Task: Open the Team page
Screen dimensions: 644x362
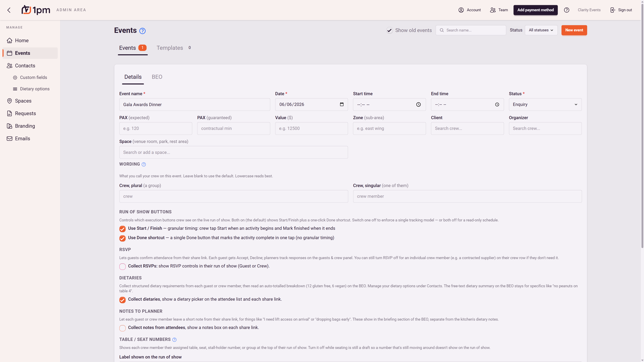Action: (499, 10)
